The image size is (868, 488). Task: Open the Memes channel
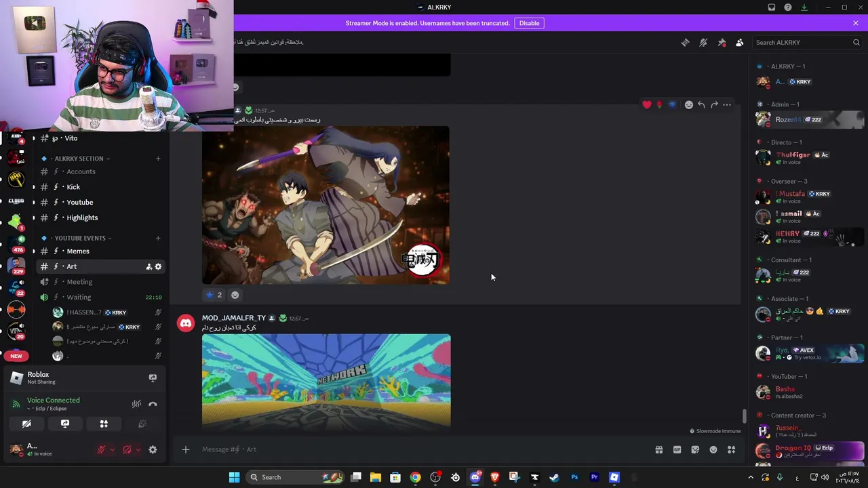click(99, 251)
